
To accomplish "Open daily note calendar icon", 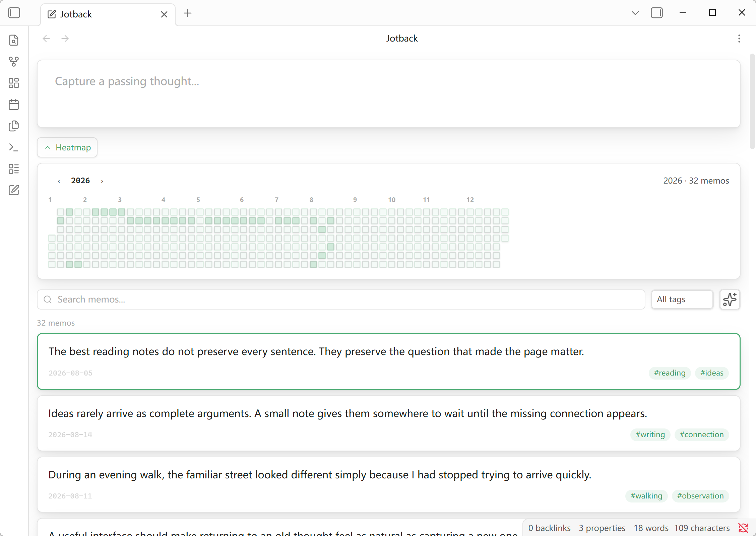I will click(14, 105).
